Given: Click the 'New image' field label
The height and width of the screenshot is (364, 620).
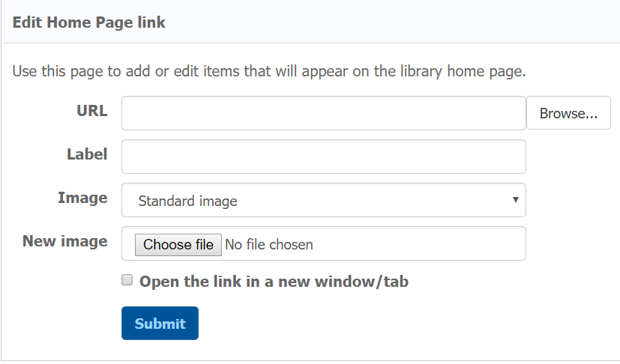Looking at the screenshot, I should click(65, 241).
